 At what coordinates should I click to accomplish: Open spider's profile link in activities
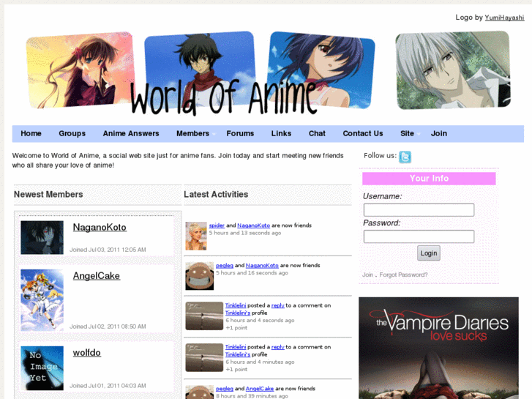point(217,225)
